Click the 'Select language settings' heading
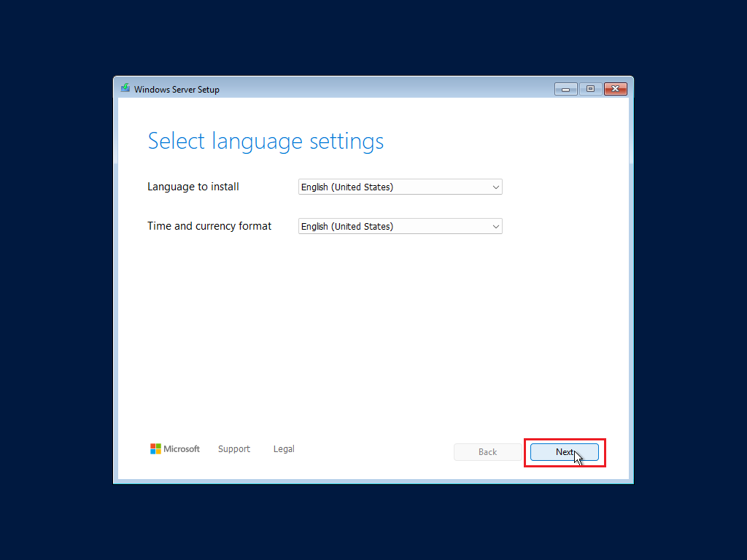Screen dimensions: 747x560 pos(266,141)
